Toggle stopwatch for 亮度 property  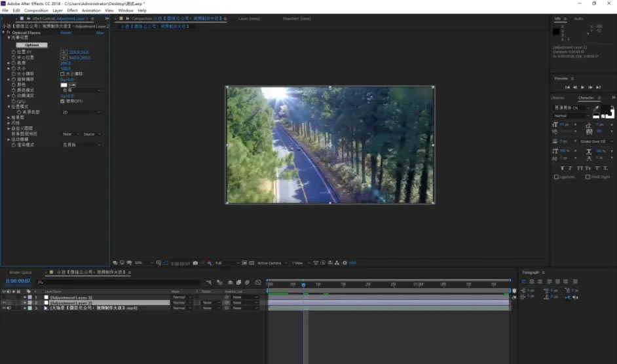pos(13,63)
